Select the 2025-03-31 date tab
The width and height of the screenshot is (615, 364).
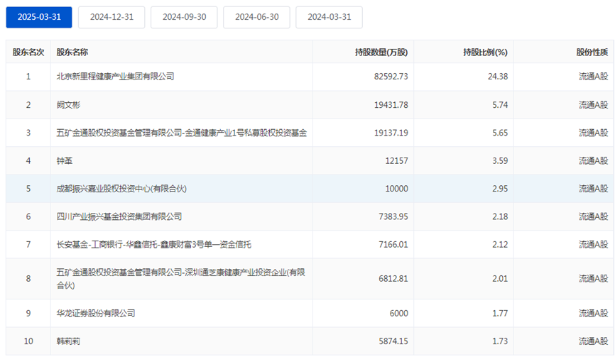39,17
